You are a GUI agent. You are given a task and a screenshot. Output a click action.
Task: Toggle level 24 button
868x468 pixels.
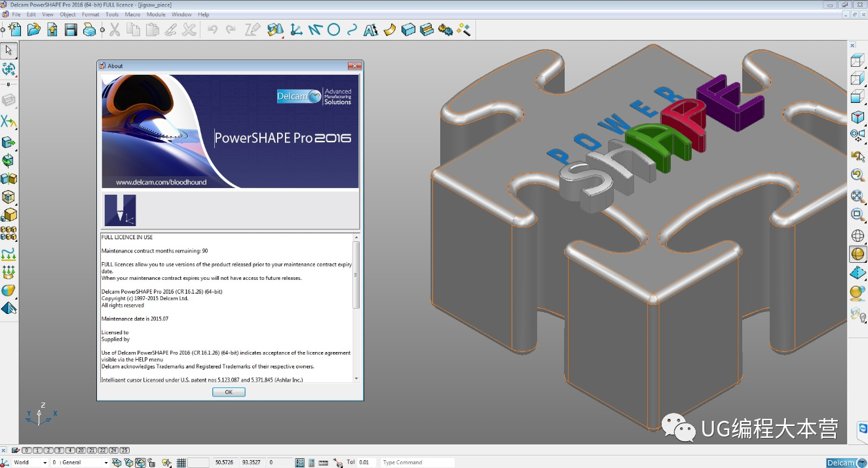coord(113,450)
